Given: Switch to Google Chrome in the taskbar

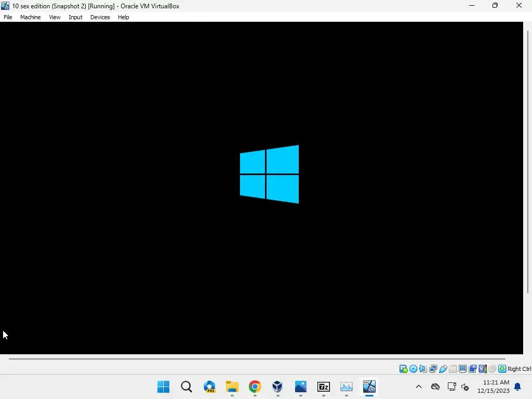Looking at the screenshot, I should click(255, 387).
